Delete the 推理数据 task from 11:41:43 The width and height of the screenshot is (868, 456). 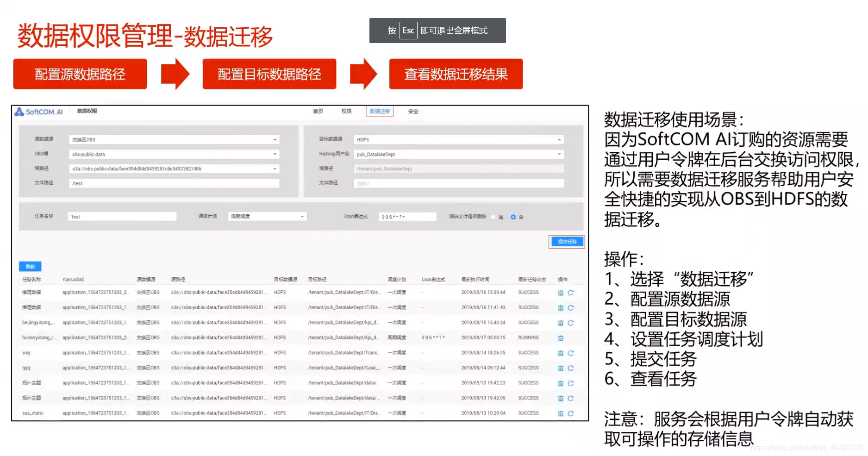561,308
